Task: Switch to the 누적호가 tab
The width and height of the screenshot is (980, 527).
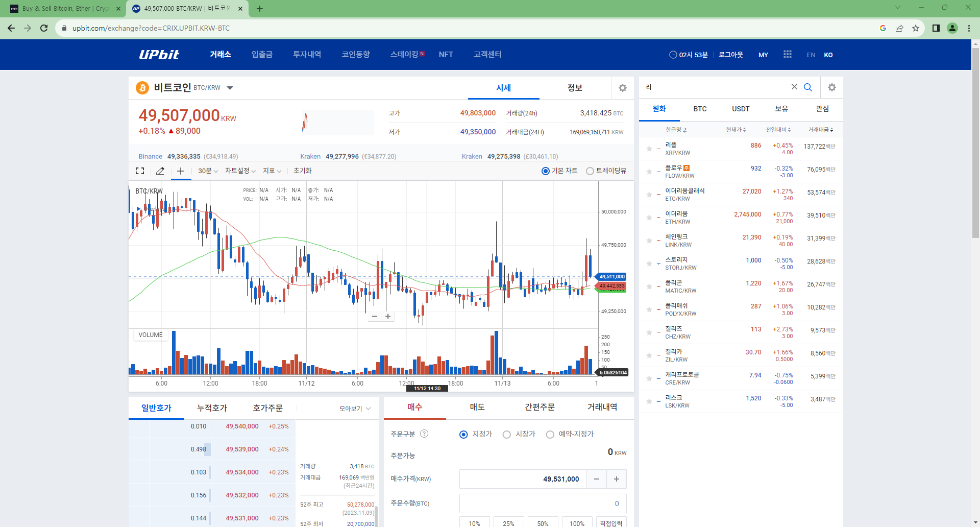Action: 212,408
